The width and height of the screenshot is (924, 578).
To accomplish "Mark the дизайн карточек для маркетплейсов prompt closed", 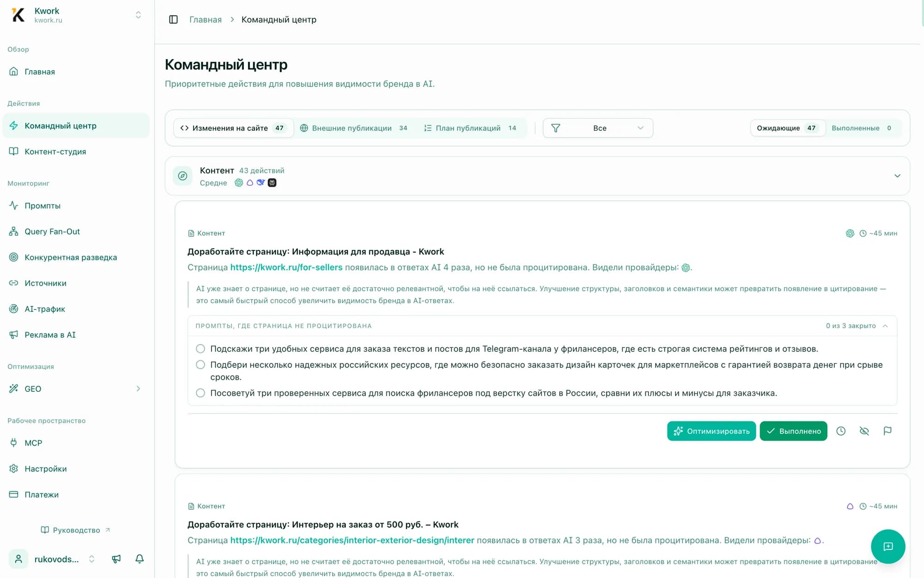I will point(200,365).
